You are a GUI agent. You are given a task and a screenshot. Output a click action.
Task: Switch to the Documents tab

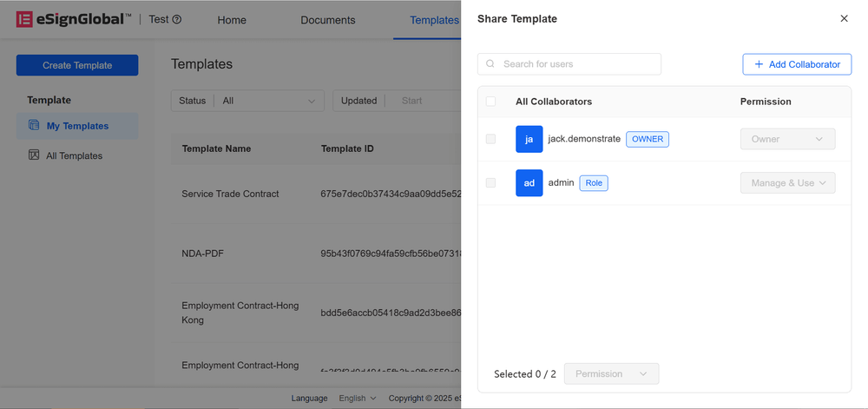tap(327, 20)
